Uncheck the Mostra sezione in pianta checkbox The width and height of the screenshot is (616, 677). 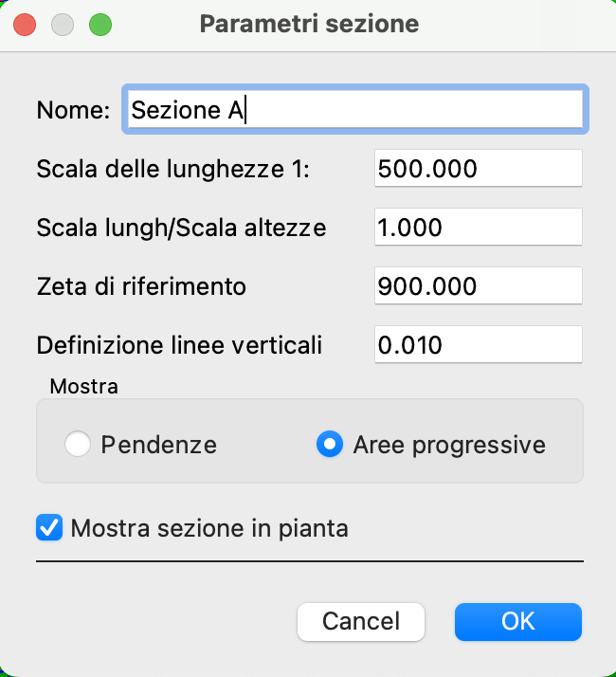pos(49,527)
